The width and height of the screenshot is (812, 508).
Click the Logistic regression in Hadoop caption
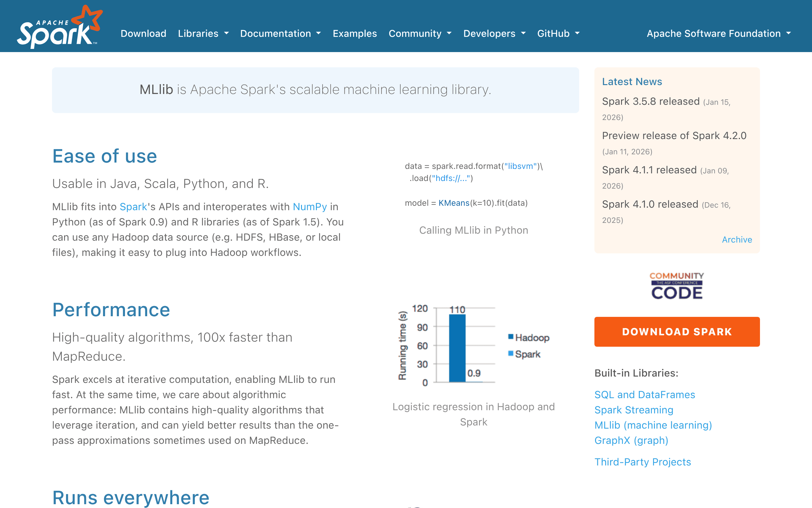pos(474,414)
